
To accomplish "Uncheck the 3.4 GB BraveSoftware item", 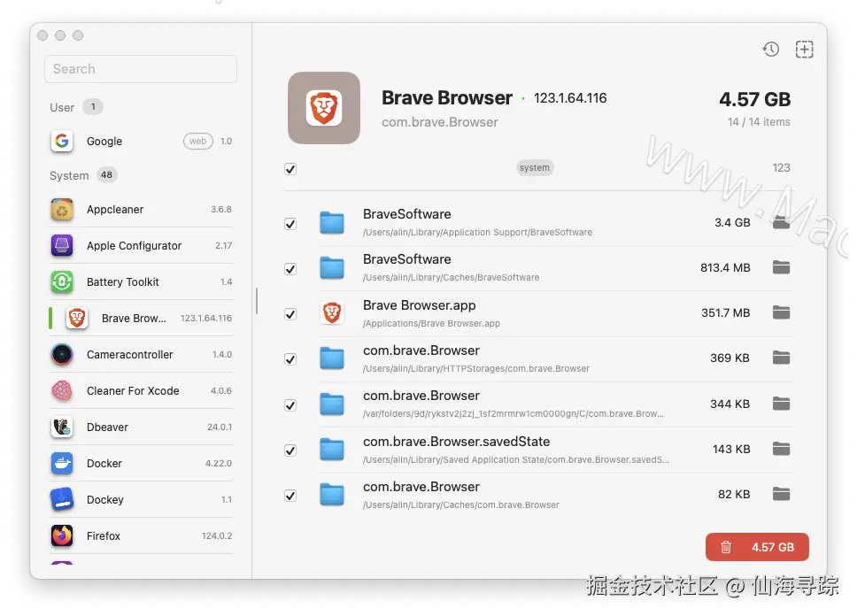I will [x=290, y=224].
